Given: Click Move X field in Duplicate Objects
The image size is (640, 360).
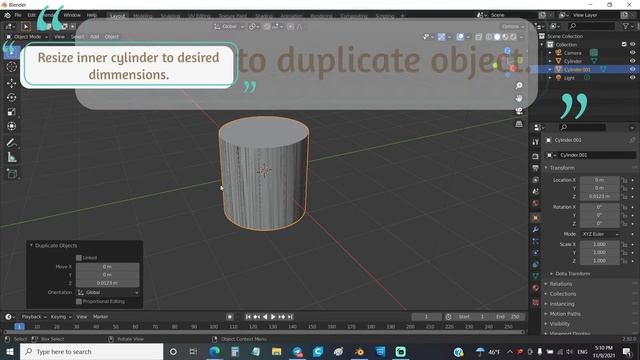Looking at the screenshot, I should click(108, 267).
